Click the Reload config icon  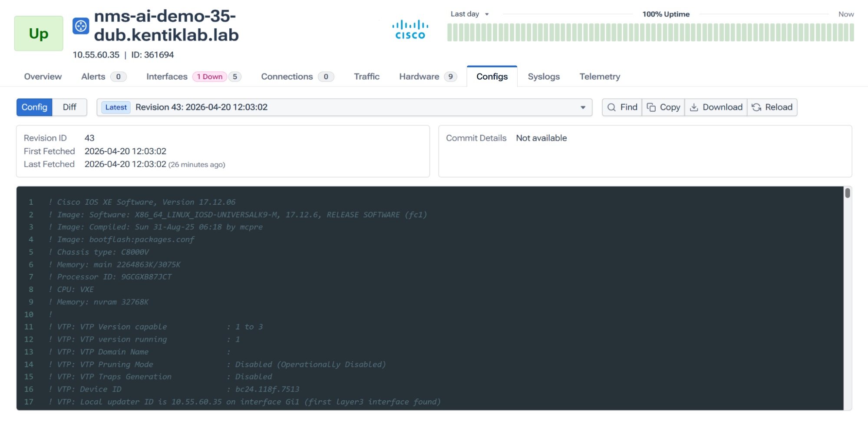[x=772, y=107]
